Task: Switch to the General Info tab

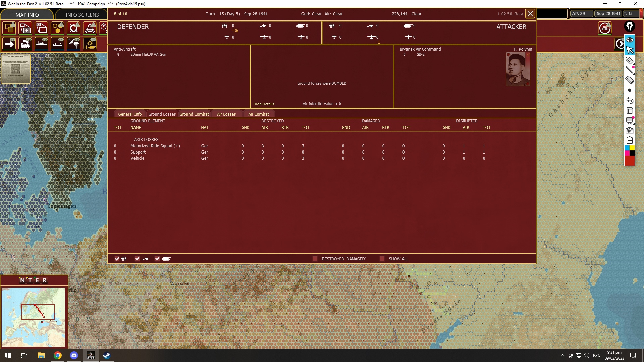Action: tap(130, 114)
